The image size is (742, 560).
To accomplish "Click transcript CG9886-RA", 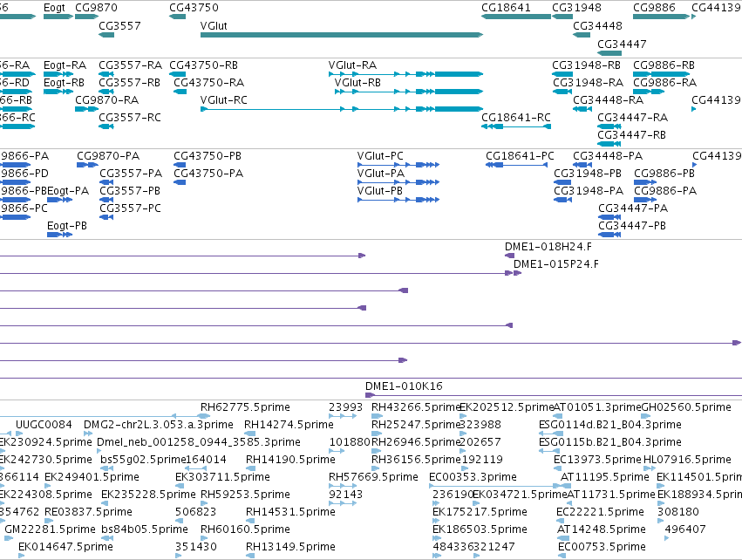I will (x=649, y=92).
